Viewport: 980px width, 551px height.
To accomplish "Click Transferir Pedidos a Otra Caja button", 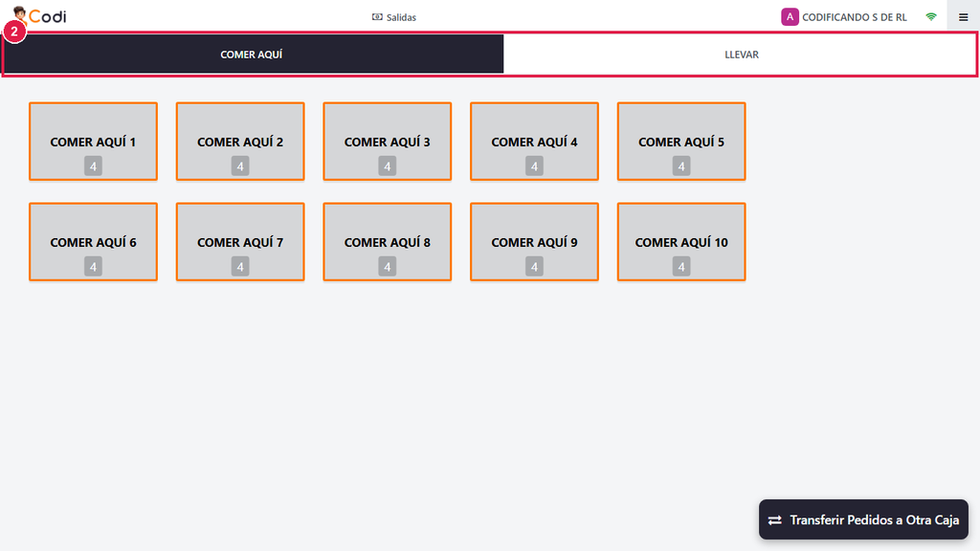I will pyautogui.click(x=863, y=519).
